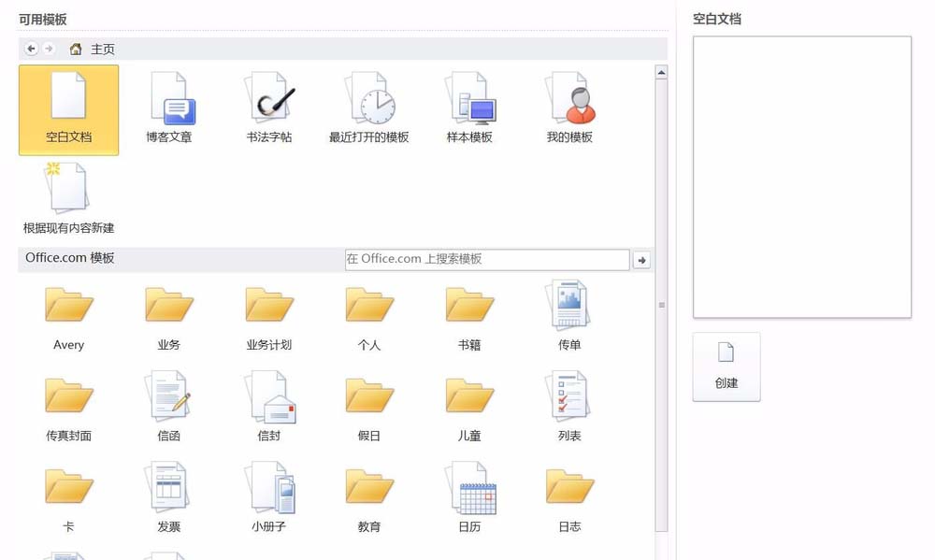The height and width of the screenshot is (560, 935).
Task: Choose the 书法字帖 calligraphy template
Action: coord(269,108)
